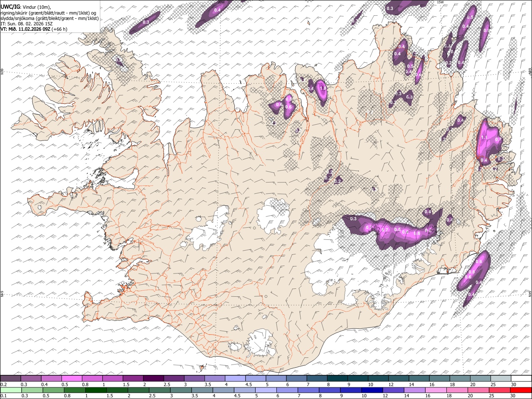Image resolution: width=532 pixels, height=399 pixels.
Task: Select the white swatch after 30 in upper legend
Action: click(521, 378)
